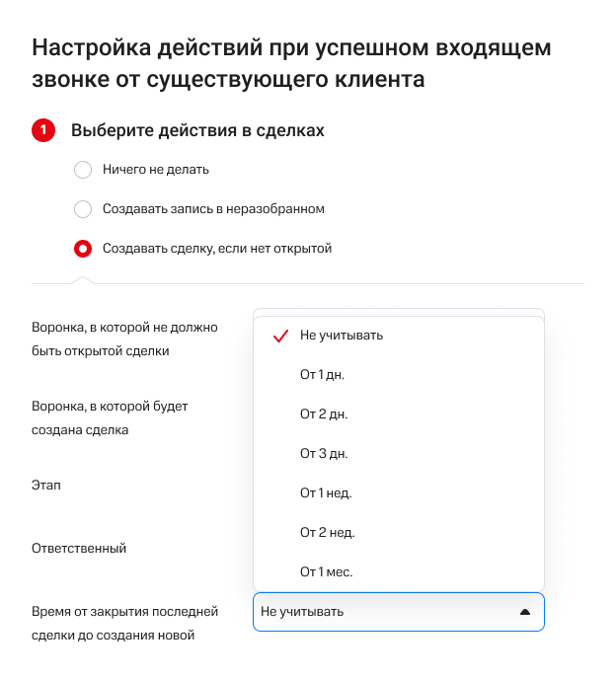The width and height of the screenshot is (616, 679).
Task: Choose the "От 1 нед." option
Action: pos(326,493)
